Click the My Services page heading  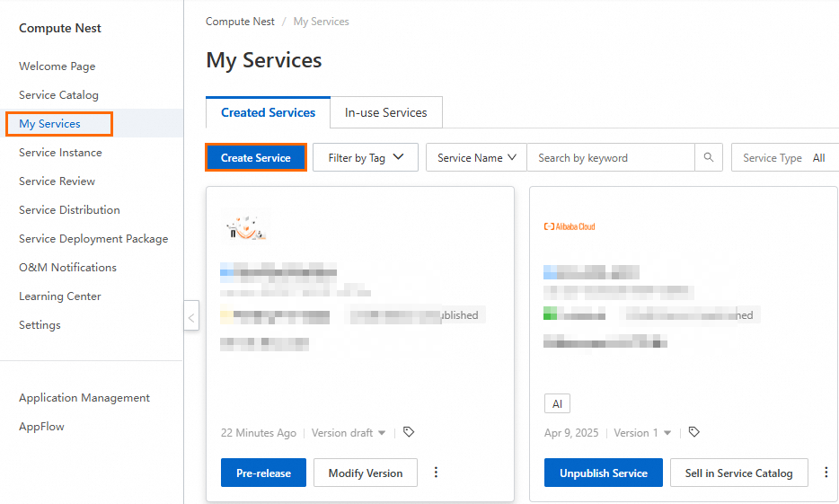264,60
